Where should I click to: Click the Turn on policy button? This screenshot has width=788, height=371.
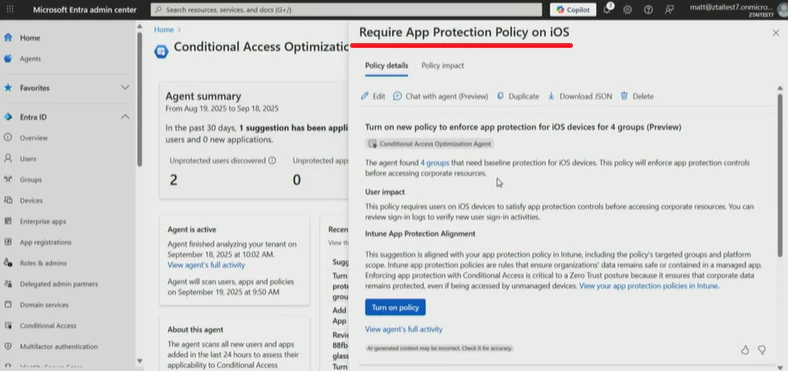(x=396, y=307)
